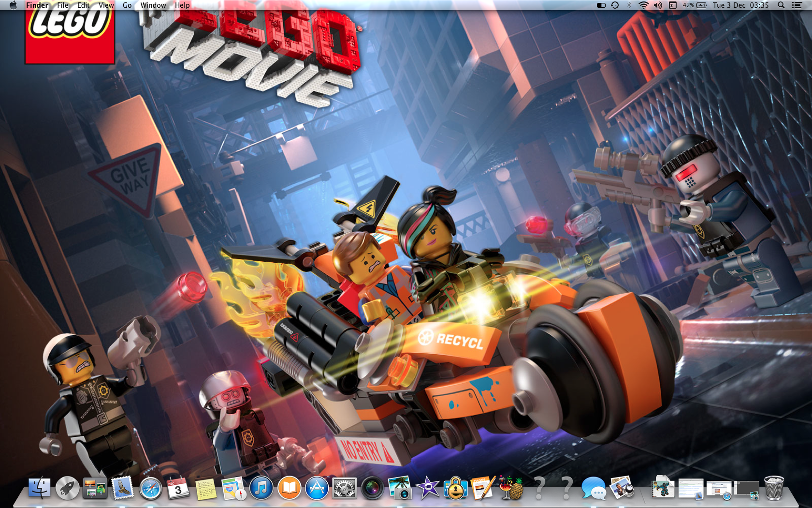The image size is (812, 508).
Task: Open Finder from the Dock
Action: tap(39, 488)
